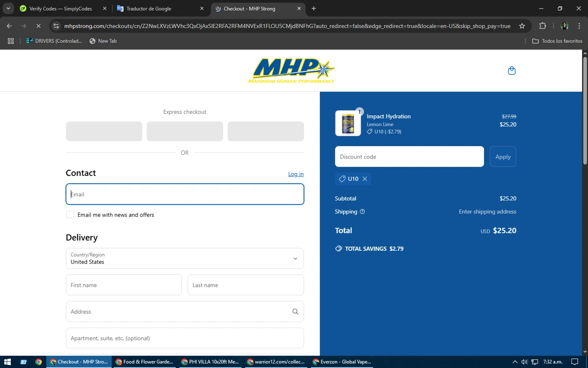Focus the Email input field

[185, 194]
